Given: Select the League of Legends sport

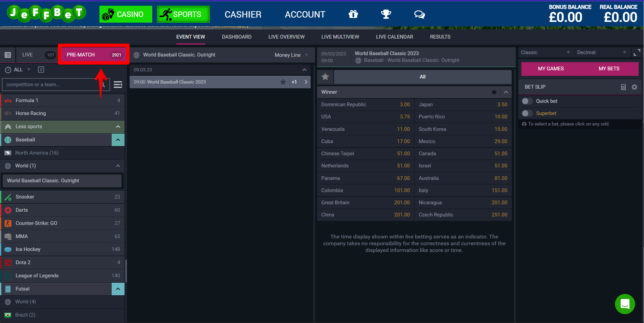Looking at the screenshot, I should [63, 276].
